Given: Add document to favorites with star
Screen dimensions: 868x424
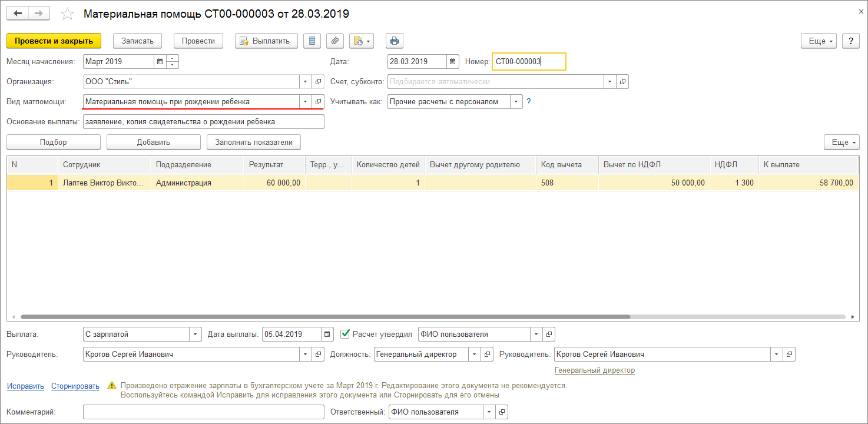Looking at the screenshot, I should [x=68, y=14].
